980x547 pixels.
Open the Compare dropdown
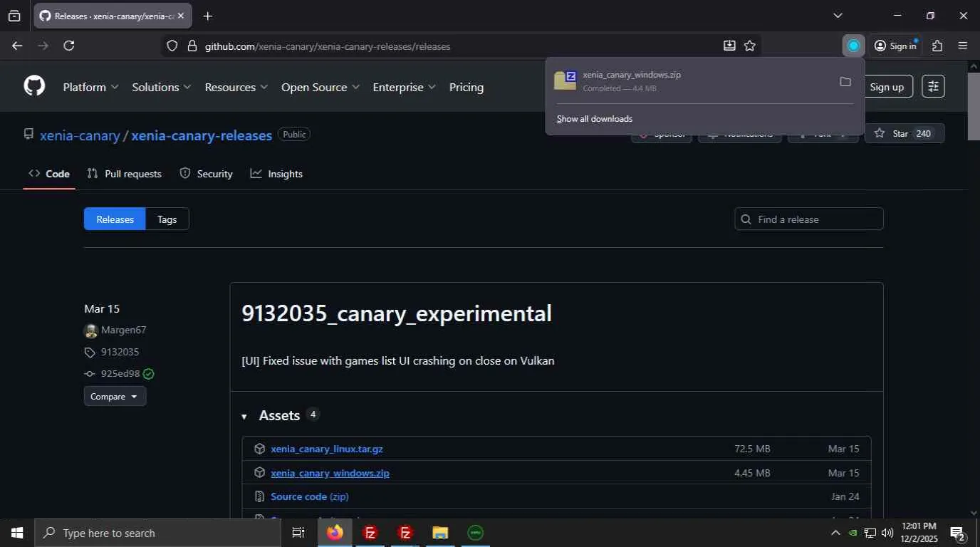pyautogui.click(x=115, y=396)
